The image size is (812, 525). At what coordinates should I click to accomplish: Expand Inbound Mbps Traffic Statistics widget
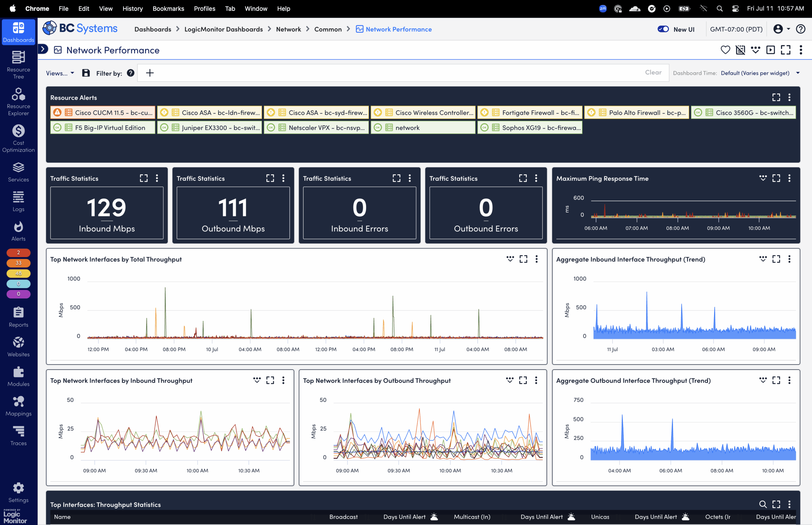tap(144, 178)
